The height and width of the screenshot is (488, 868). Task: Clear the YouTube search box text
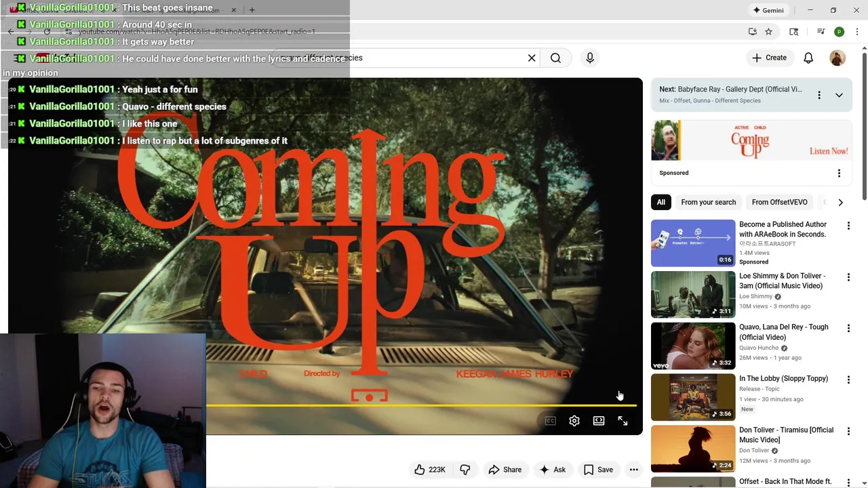pos(532,58)
